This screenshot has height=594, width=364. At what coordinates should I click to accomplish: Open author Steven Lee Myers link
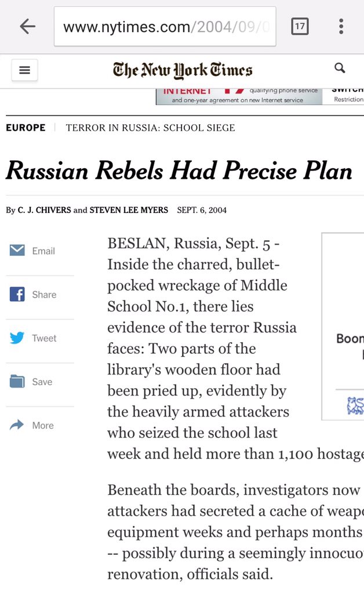(x=129, y=210)
